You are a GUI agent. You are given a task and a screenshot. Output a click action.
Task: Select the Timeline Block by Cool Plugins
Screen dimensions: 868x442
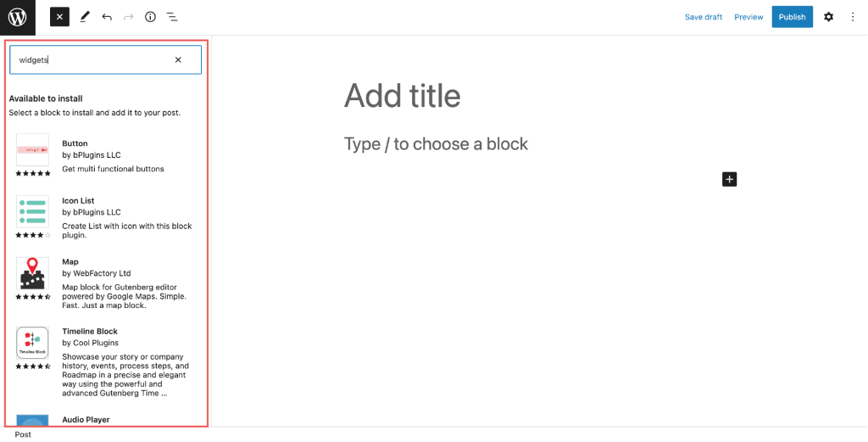coord(105,363)
